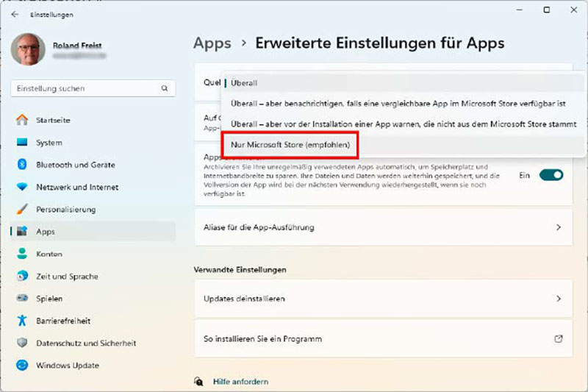Click the Konten person icon
Screen dimensions: 588x392
coord(22,254)
